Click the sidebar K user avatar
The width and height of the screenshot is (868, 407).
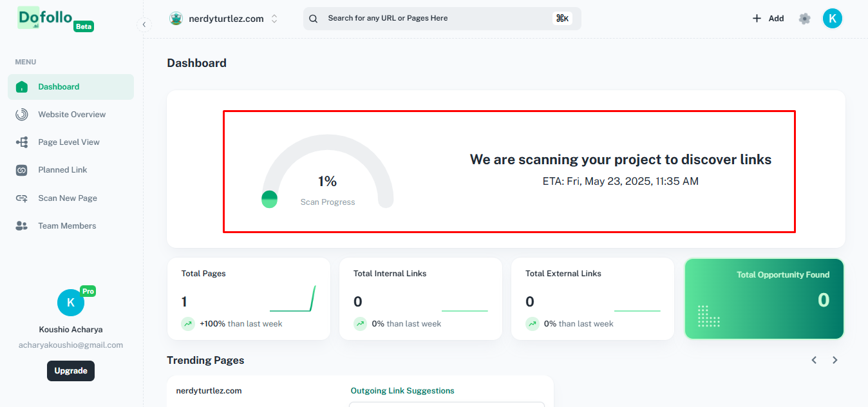pos(71,303)
